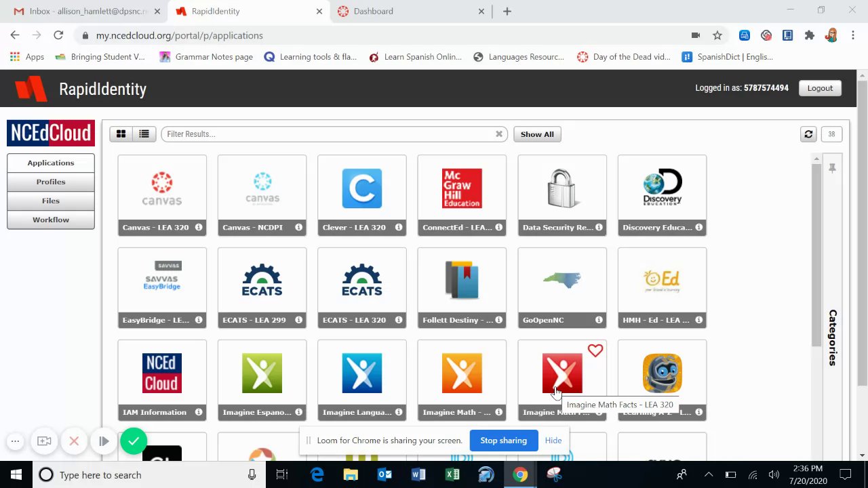Finish Loom recording with green checkmark

point(134,441)
